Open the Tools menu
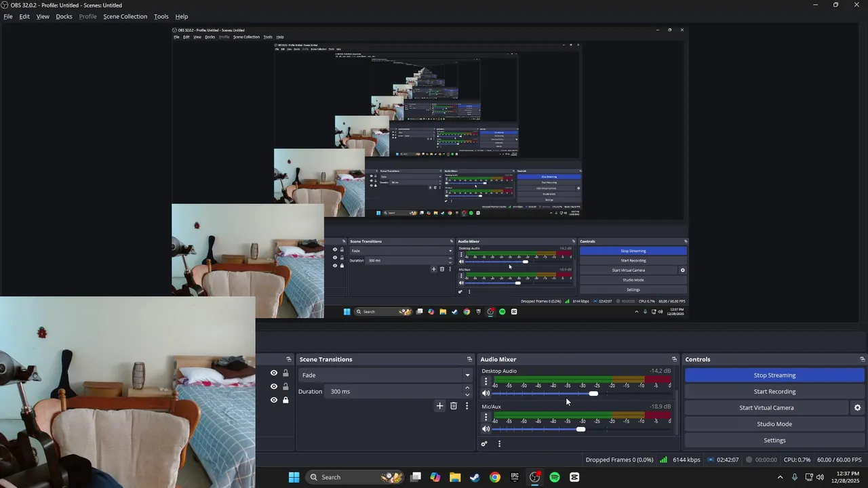The image size is (868, 488). [x=161, y=16]
